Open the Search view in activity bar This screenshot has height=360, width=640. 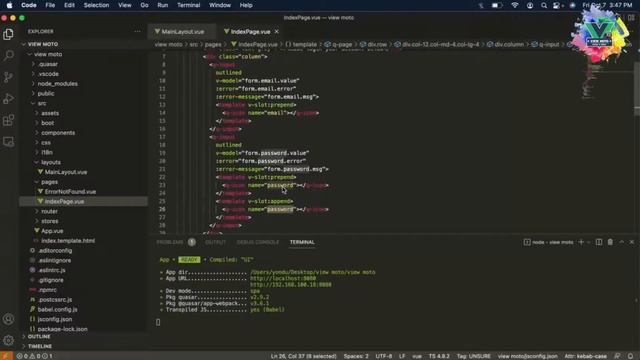tap(8, 56)
